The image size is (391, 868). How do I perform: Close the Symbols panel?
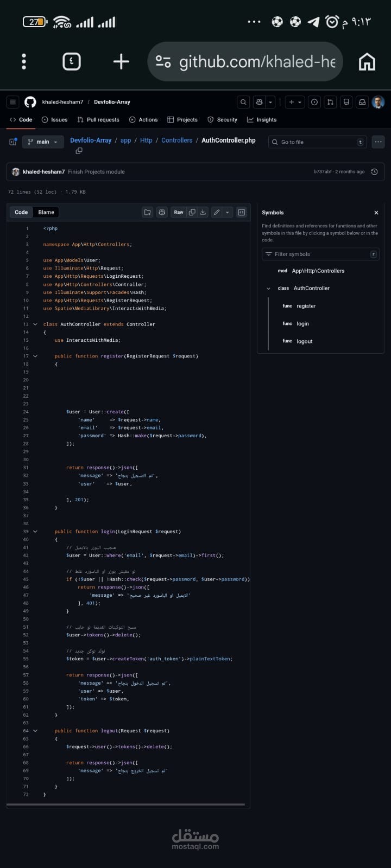(376, 213)
